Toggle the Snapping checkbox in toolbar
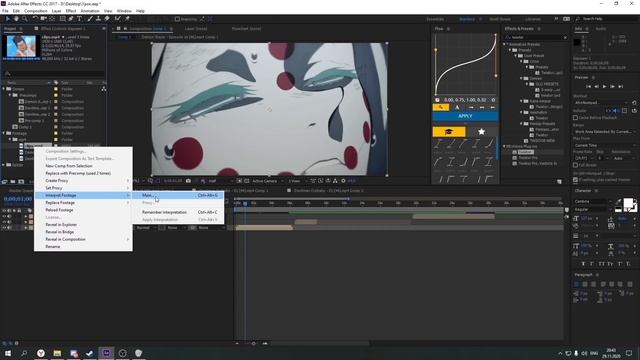 click(177, 19)
